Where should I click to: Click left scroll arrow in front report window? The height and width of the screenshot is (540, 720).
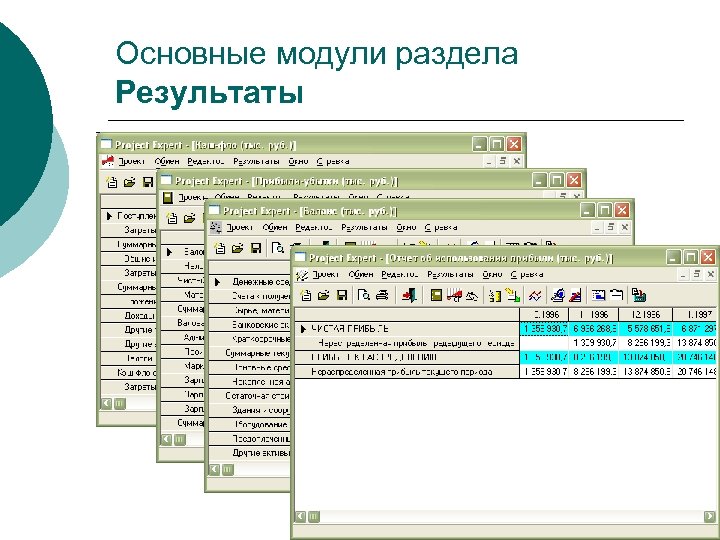point(300,517)
